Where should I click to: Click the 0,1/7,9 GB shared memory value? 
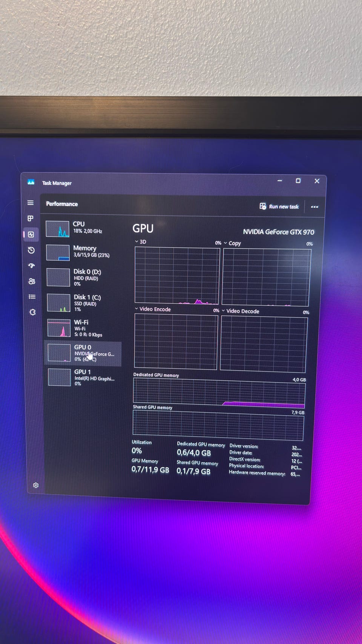[193, 472]
